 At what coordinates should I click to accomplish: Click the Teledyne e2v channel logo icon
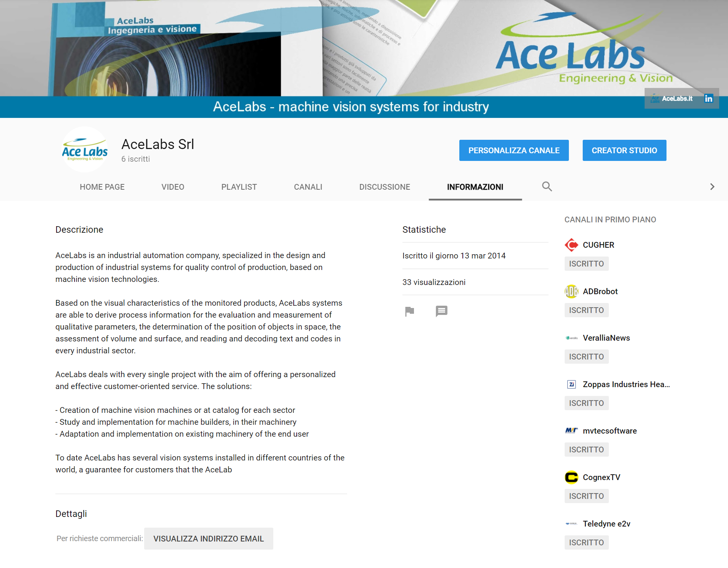coord(572,524)
